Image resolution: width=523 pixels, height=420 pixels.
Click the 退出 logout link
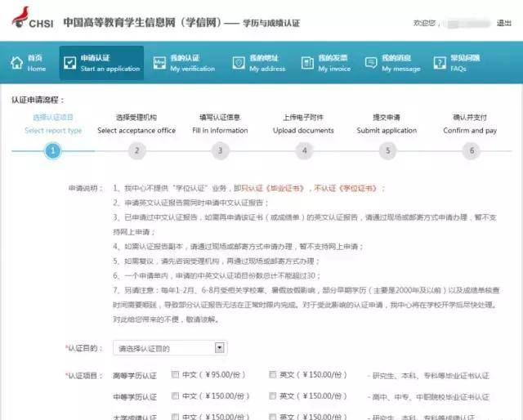click(503, 23)
